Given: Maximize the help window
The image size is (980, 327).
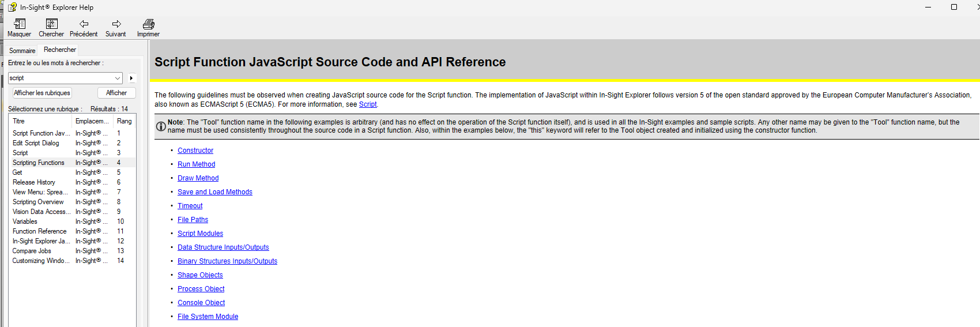Looking at the screenshot, I should [x=953, y=7].
